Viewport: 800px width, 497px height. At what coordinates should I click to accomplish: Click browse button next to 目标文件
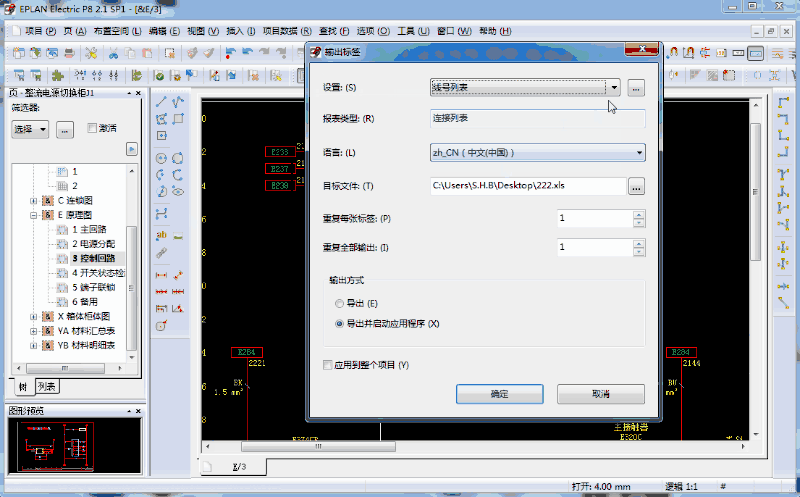coord(637,186)
